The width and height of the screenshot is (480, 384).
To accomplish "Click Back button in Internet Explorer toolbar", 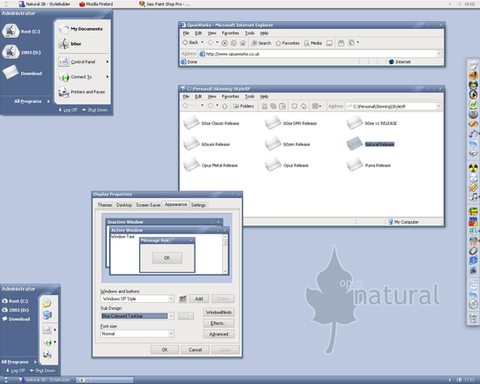I will point(190,43).
